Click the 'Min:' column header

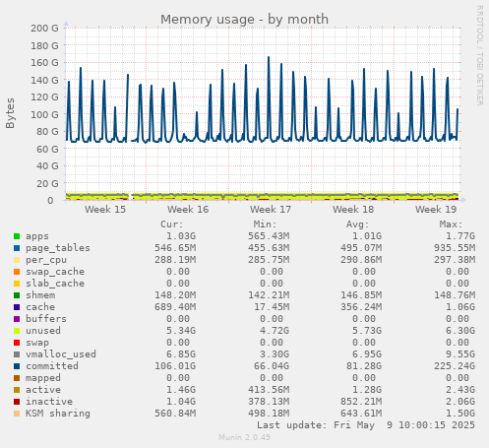click(x=265, y=224)
